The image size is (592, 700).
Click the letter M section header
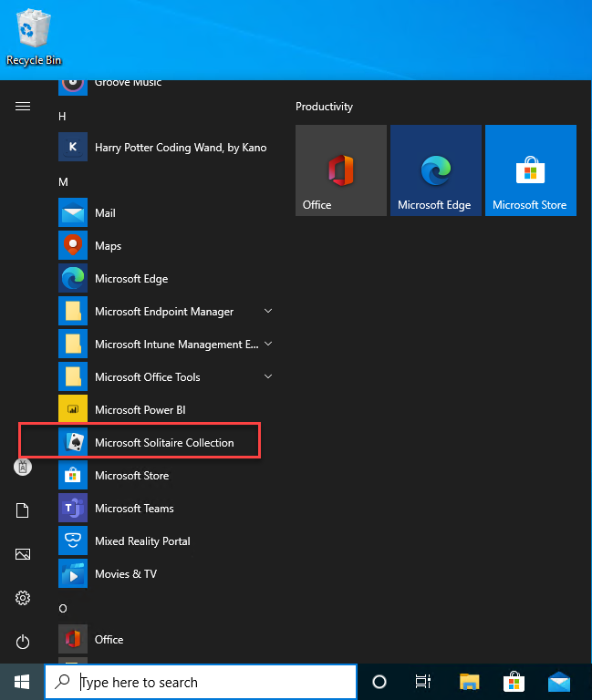pos(63,182)
